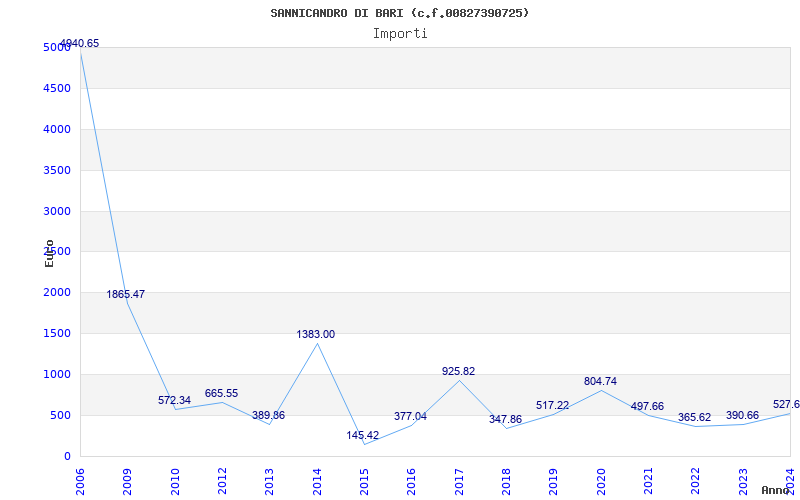Click the 1500 y-axis tick label
Image resolution: width=800 pixels, height=500 pixels.
[x=57, y=334]
